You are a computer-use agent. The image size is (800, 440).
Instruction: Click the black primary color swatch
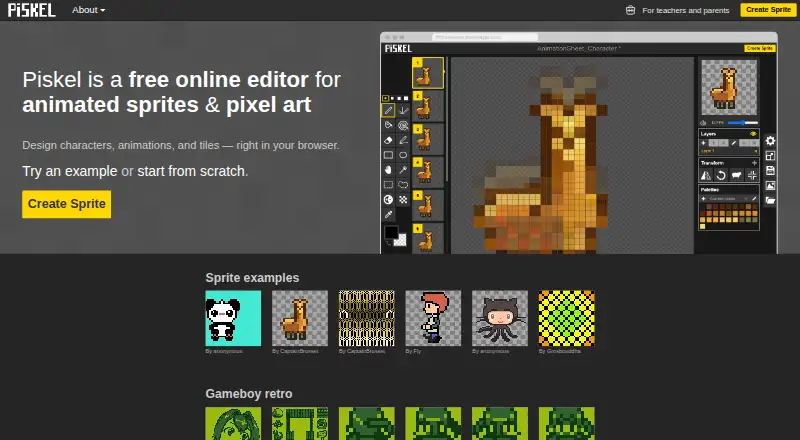[391, 233]
